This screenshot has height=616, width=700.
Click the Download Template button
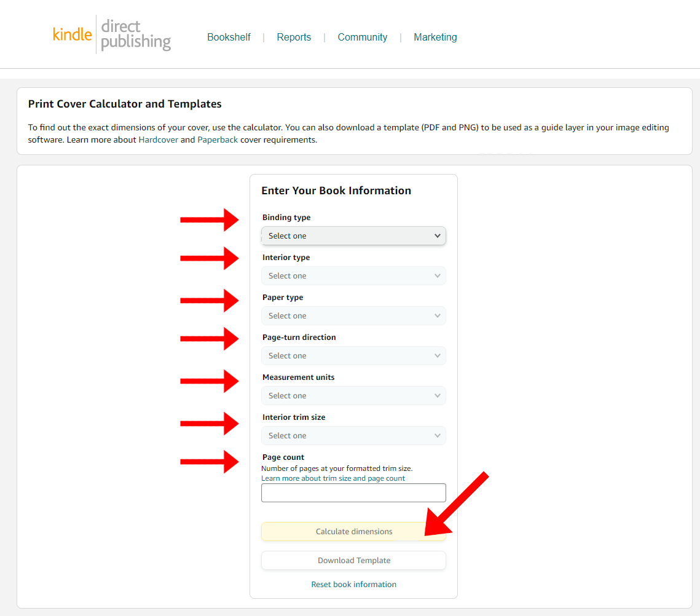click(353, 560)
